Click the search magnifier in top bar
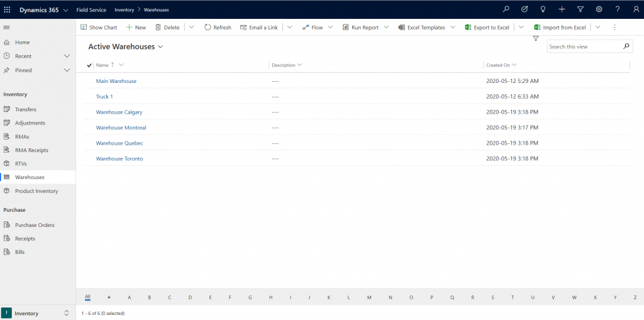Image resolution: width=644 pixels, height=320 pixels. click(x=506, y=9)
